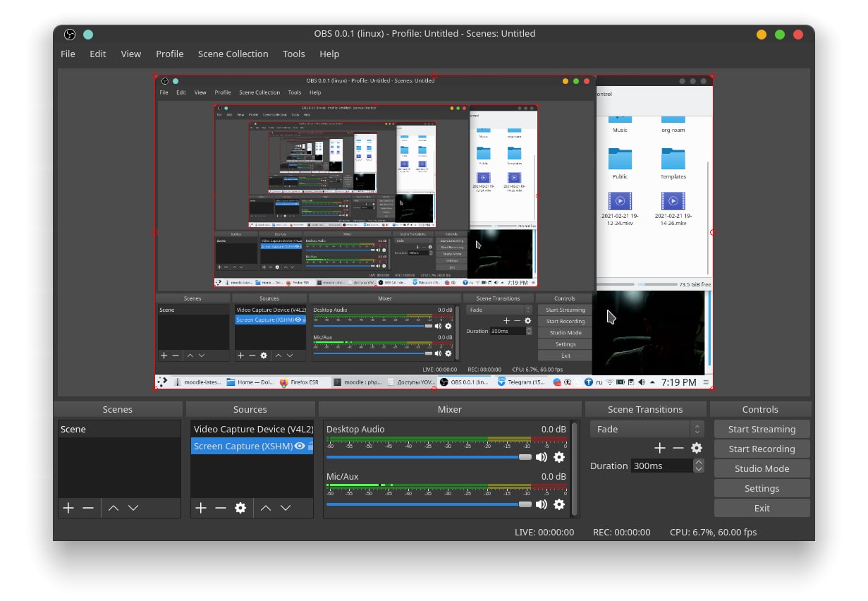The width and height of the screenshot is (868, 601).
Task: Click the Mixer dock vertical scrollbar
Action: coord(573,468)
